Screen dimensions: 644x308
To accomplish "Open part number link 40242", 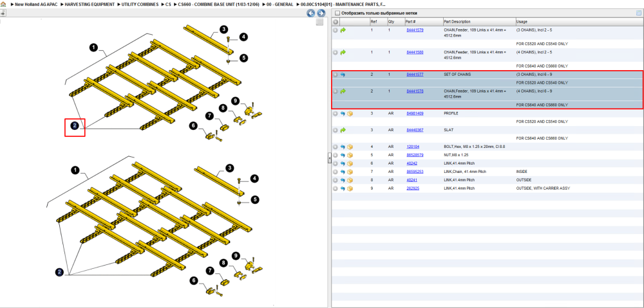I will (x=412, y=163).
